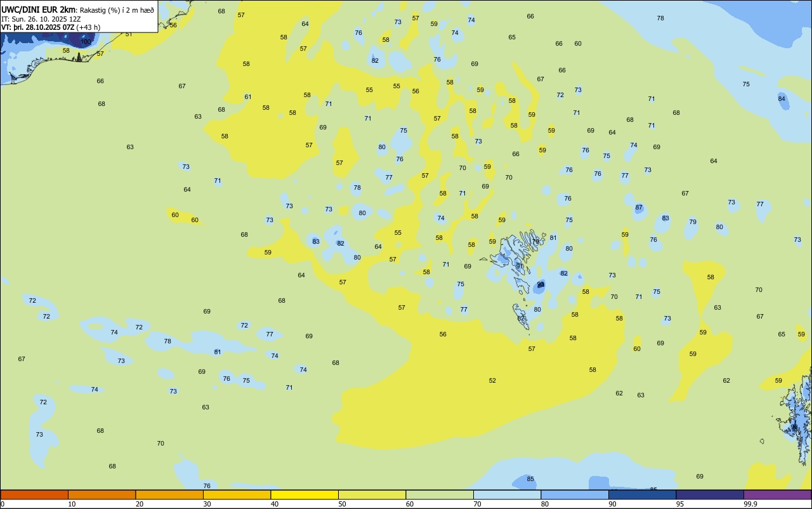Select the dark blue 90–95 legend swatch
The height and width of the screenshot is (509, 812).
(642, 494)
